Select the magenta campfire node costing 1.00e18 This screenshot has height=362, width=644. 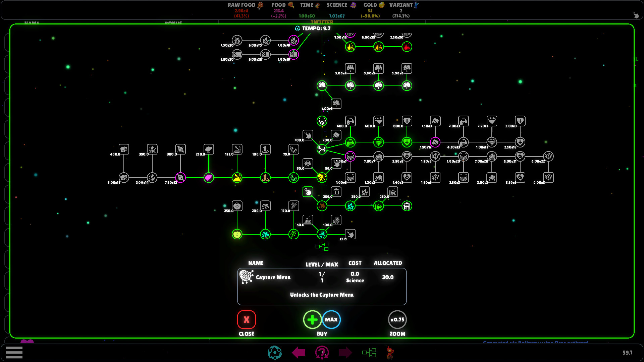(x=293, y=40)
